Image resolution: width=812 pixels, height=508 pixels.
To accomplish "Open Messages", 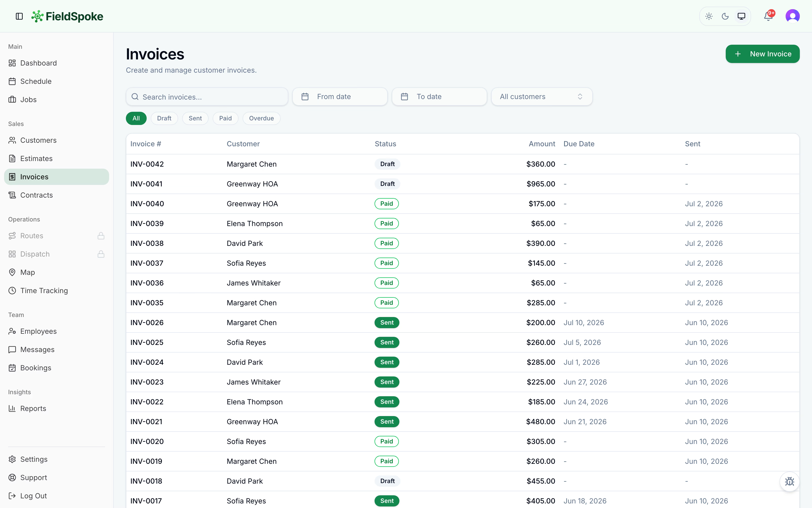I will coord(56,350).
